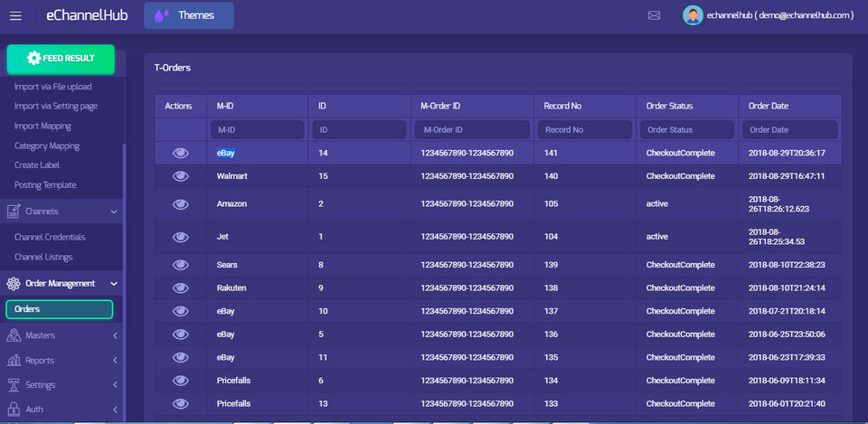Select Orders in the sidebar
The image size is (868, 424).
[x=60, y=309]
